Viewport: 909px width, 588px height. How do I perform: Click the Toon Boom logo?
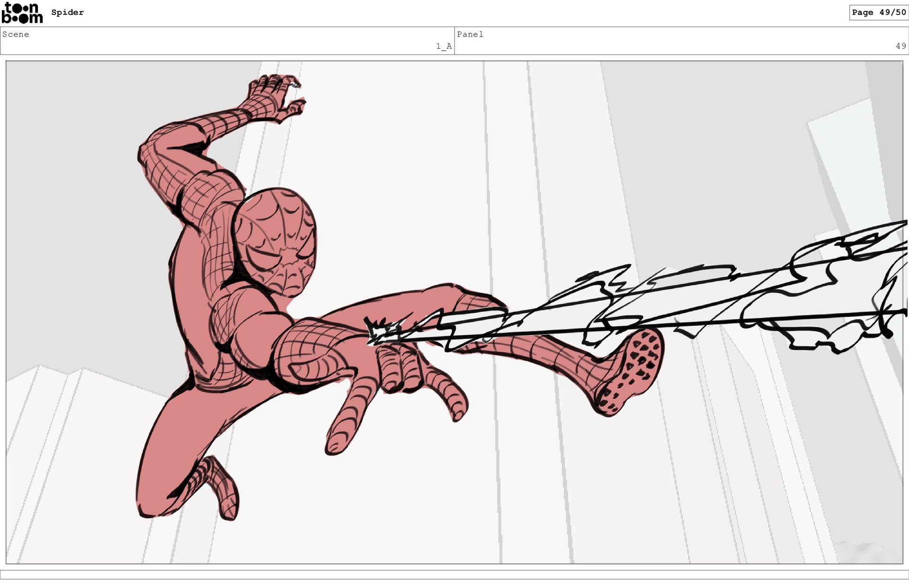22,13
